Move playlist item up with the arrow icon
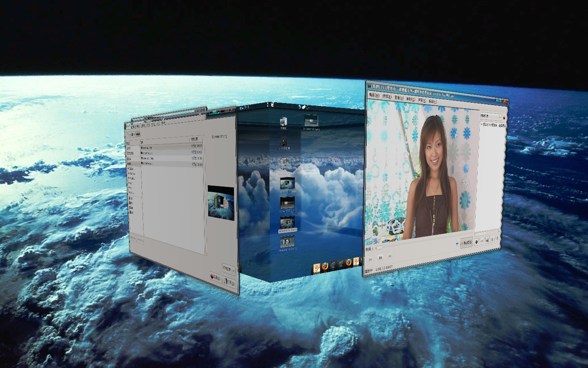This screenshot has height=368, width=588. coord(492,239)
